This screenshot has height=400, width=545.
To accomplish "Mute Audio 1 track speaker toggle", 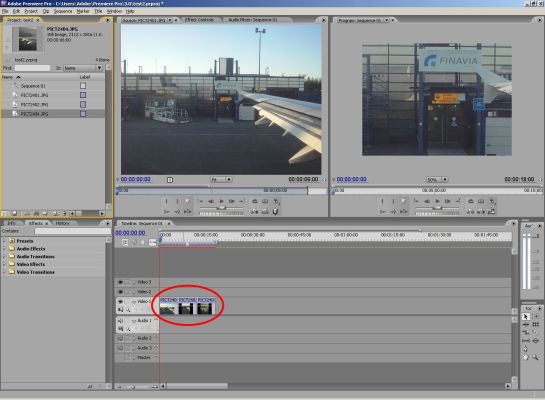I will pyautogui.click(x=120, y=320).
